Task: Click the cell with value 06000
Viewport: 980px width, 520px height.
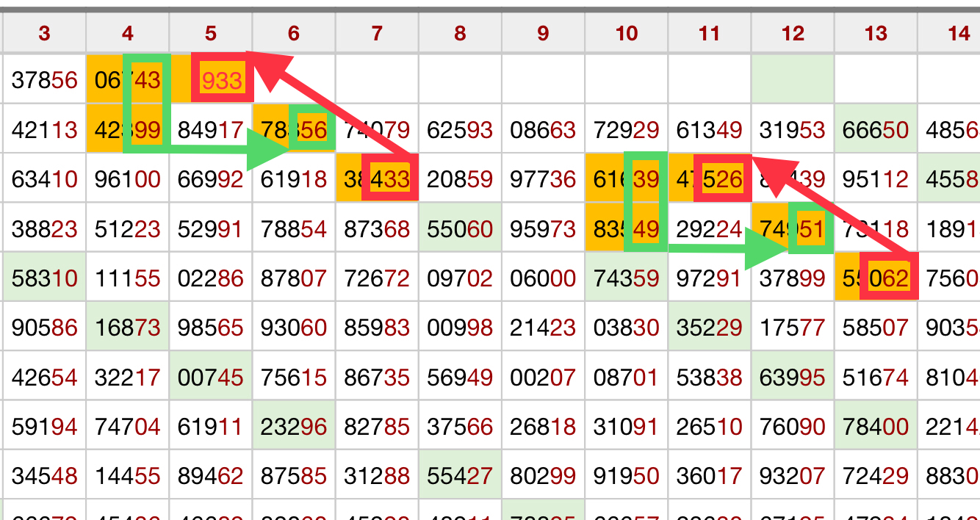Action: click(x=543, y=279)
